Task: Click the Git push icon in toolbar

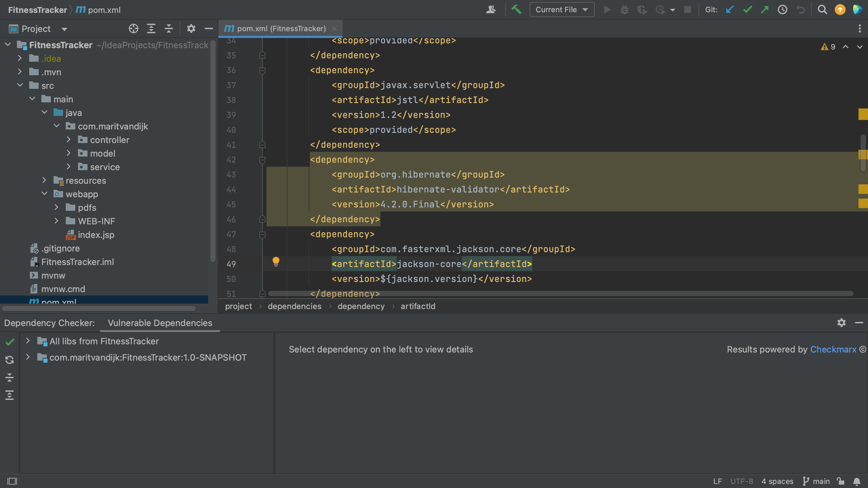Action: [764, 9]
